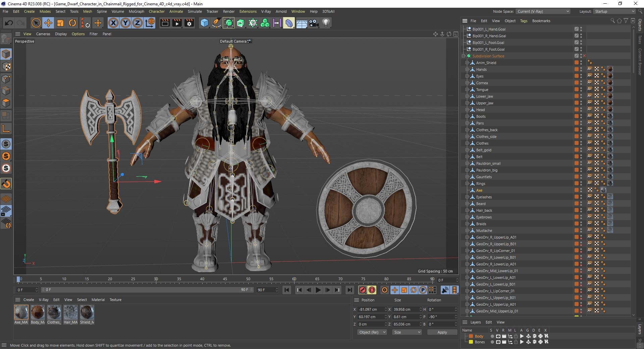The image size is (644, 349).
Task: Toggle Y axis lock
Action: (x=125, y=23)
